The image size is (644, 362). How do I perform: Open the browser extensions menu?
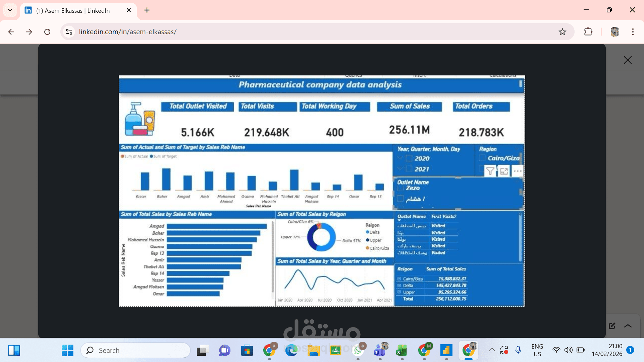pyautogui.click(x=588, y=32)
